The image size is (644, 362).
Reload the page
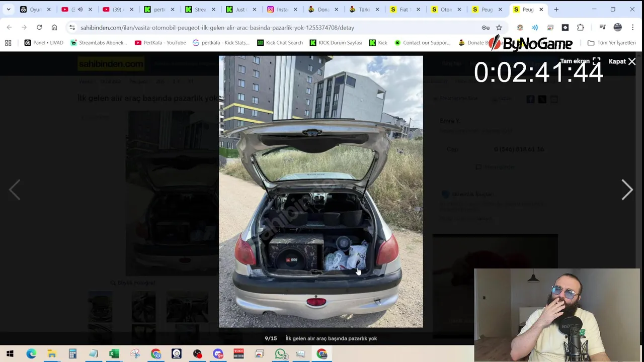coord(39,28)
